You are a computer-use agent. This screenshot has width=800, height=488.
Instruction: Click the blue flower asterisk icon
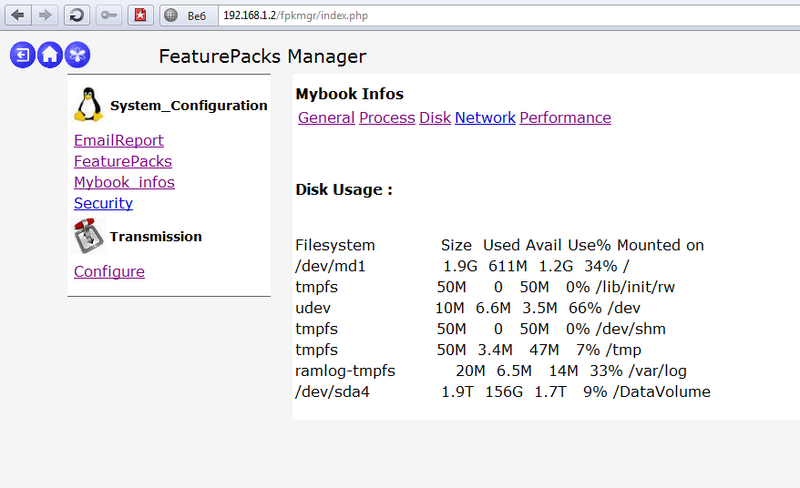pyautogui.click(x=78, y=55)
